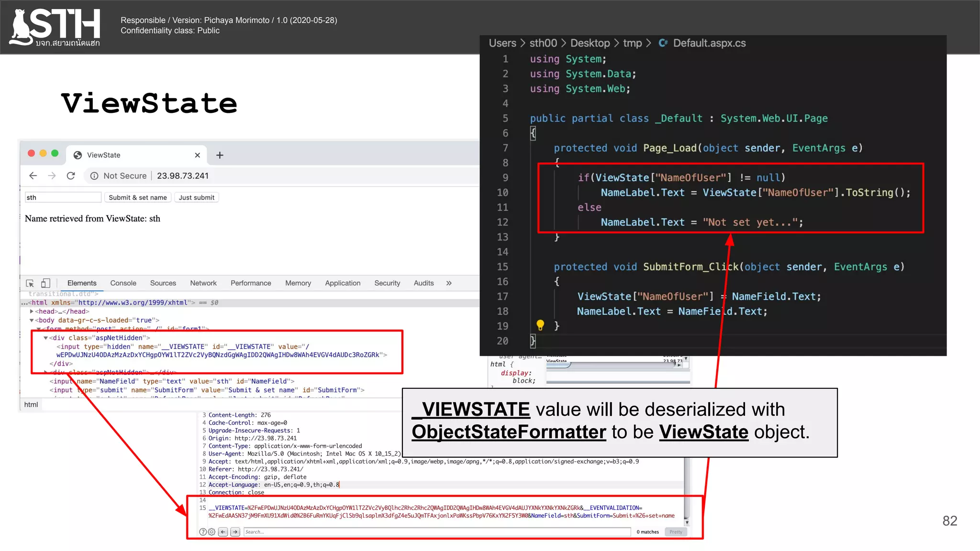Open the Elements tab in DevTools
Screen dimensions: 980x551
82,283
